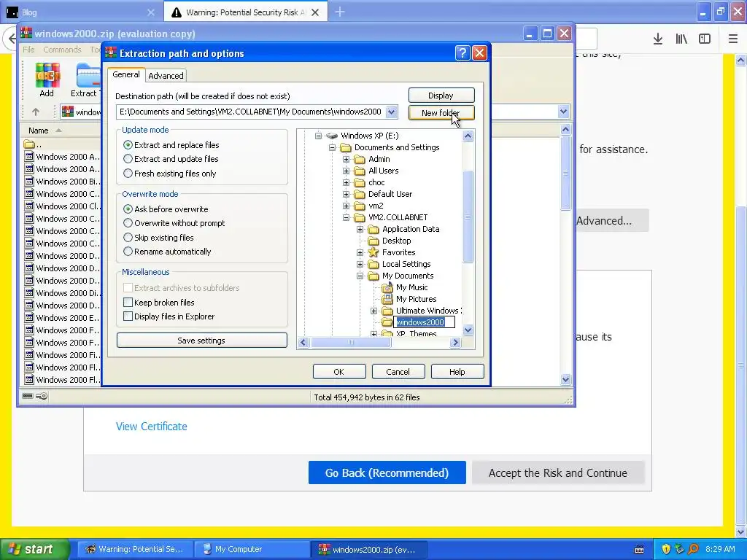Collapse Documents and Settings tree node
Viewport: 747px width, 560px height.
coord(332,147)
